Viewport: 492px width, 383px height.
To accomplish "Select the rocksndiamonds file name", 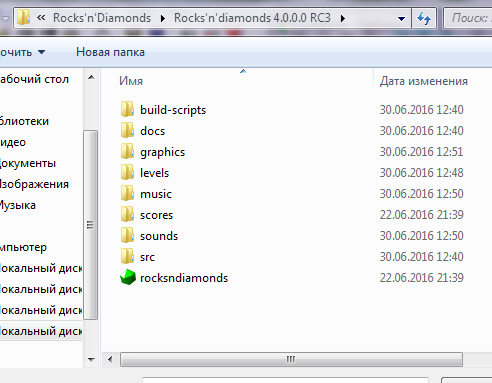I will (184, 278).
